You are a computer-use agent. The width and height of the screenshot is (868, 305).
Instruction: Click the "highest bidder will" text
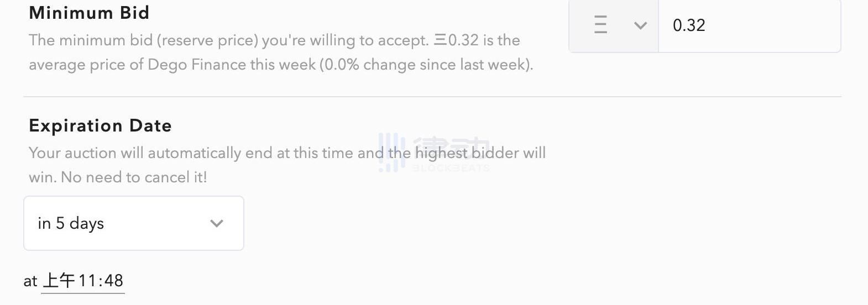[480, 153]
